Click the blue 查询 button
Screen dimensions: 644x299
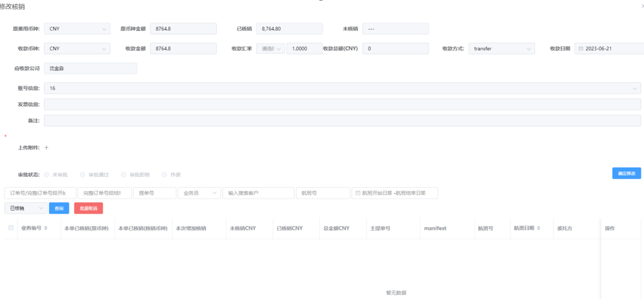pos(59,208)
